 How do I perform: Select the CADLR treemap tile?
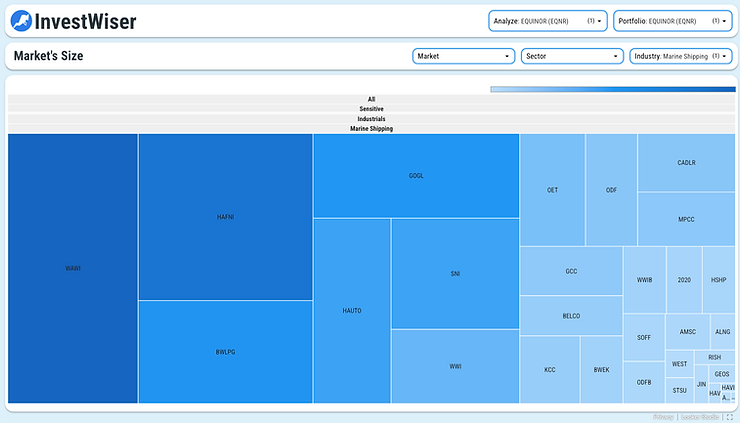click(686, 162)
